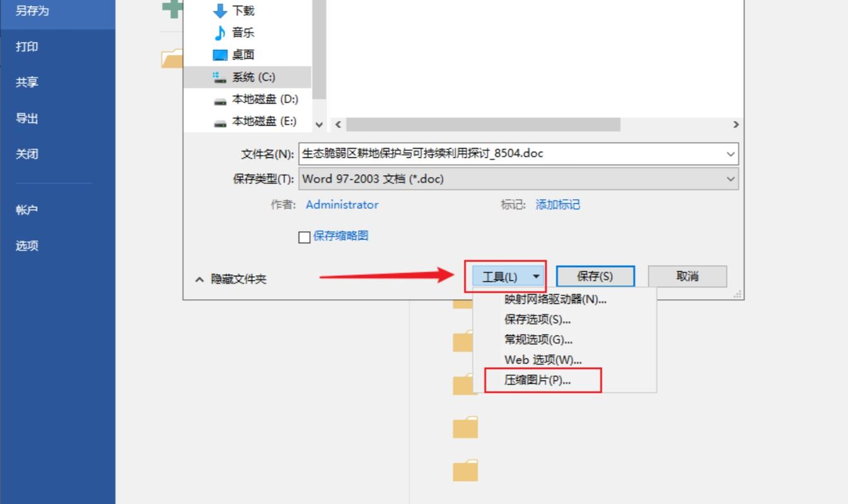848x504 pixels.
Task: Collapse folders with 隐藏文件夹
Action: coord(231,279)
